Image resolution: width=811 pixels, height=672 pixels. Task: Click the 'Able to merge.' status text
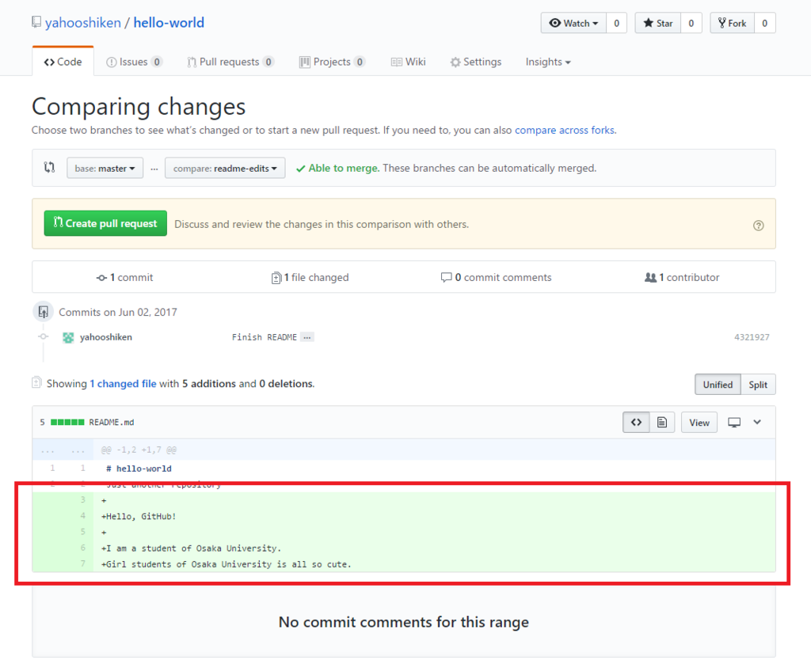[x=344, y=168]
